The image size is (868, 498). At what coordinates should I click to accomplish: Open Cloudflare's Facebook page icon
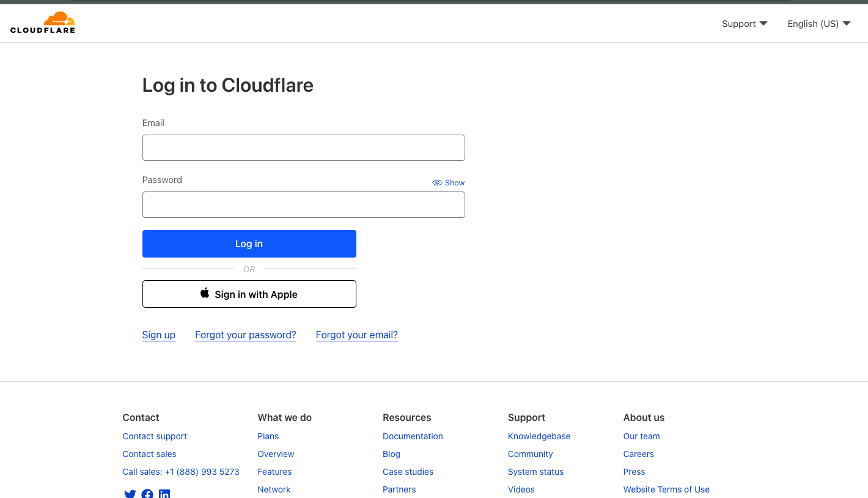[147, 494]
